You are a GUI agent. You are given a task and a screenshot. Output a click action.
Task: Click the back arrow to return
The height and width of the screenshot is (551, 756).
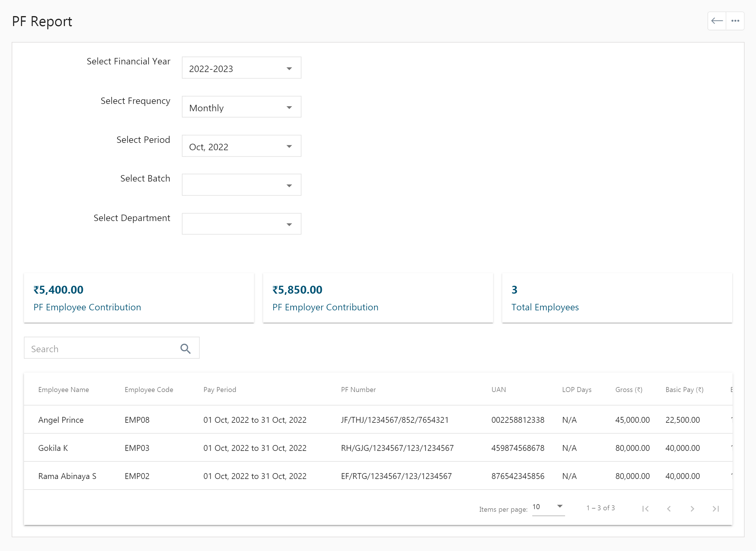[x=717, y=21]
